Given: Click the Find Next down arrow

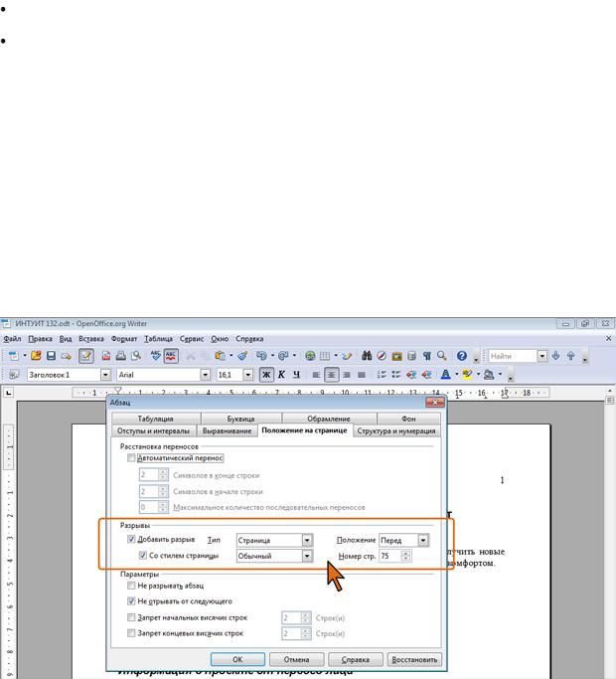Looking at the screenshot, I should 555,356.
